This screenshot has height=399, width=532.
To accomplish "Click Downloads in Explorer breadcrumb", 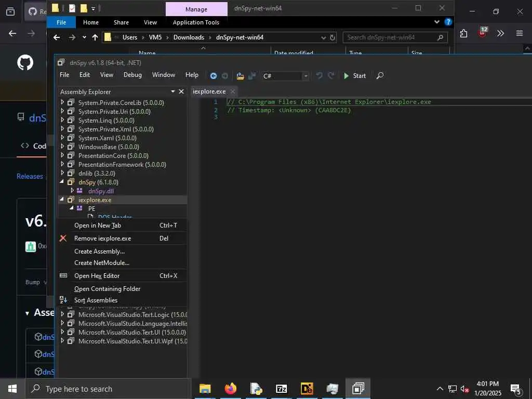I will tap(189, 37).
